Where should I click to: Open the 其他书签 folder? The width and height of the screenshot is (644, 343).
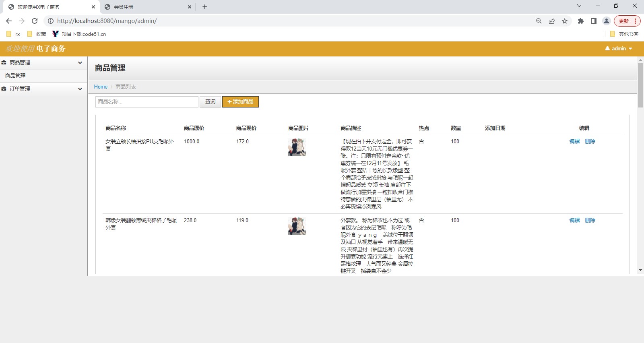click(624, 34)
